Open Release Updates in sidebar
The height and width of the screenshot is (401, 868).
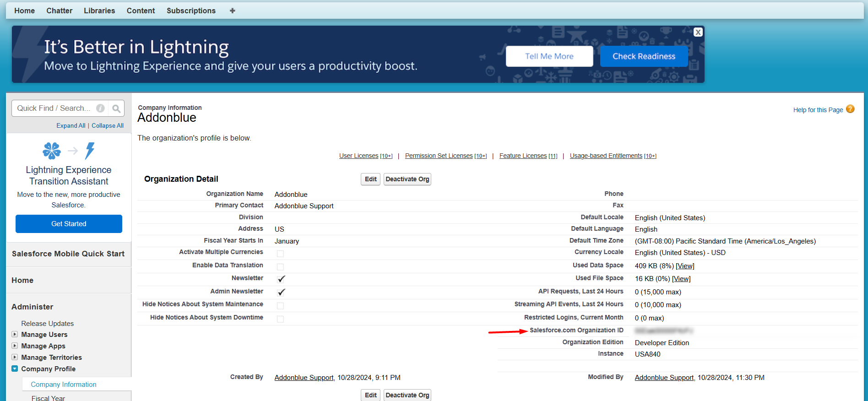[x=47, y=323]
